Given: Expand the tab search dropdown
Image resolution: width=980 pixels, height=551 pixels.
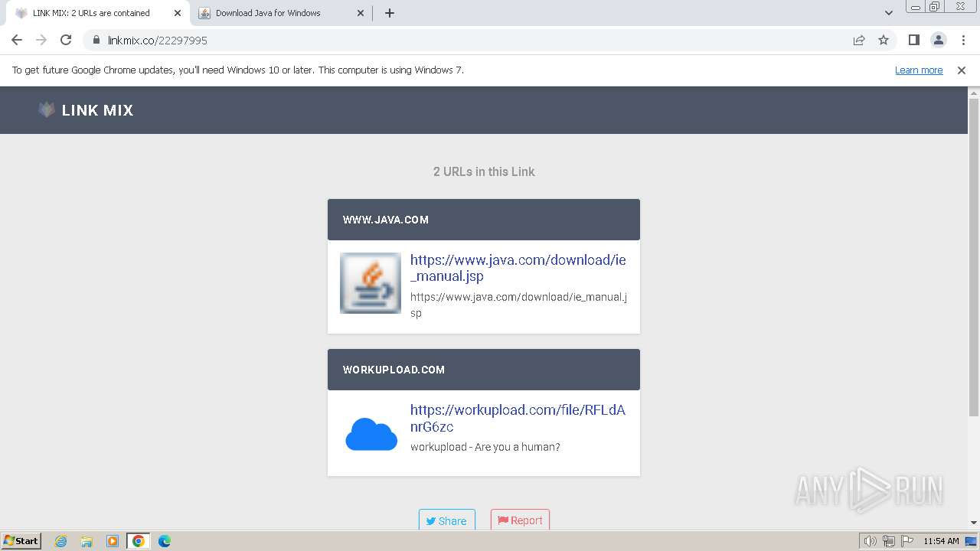Looking at the screenshot, I should 888,13.
